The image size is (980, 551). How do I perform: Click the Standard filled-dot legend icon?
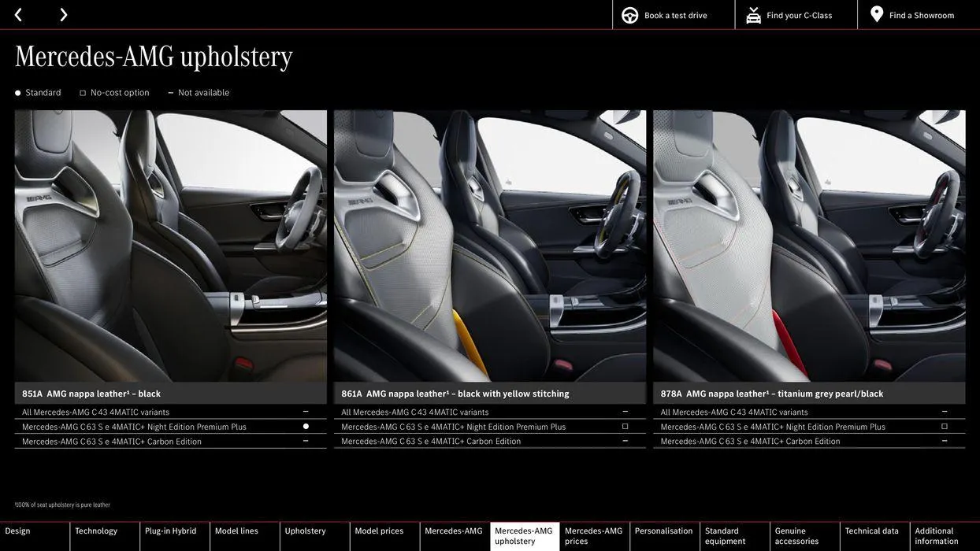point(18,93)
